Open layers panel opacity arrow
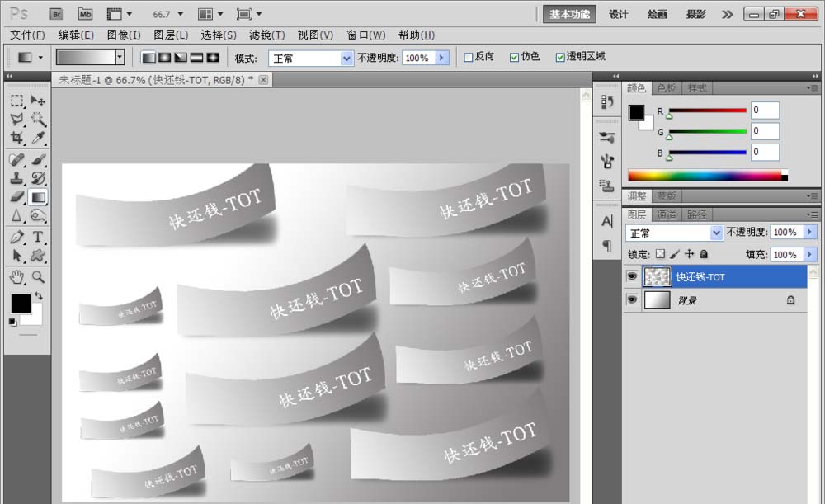This screenshot has width=825, height=504. tap(810, 232)
